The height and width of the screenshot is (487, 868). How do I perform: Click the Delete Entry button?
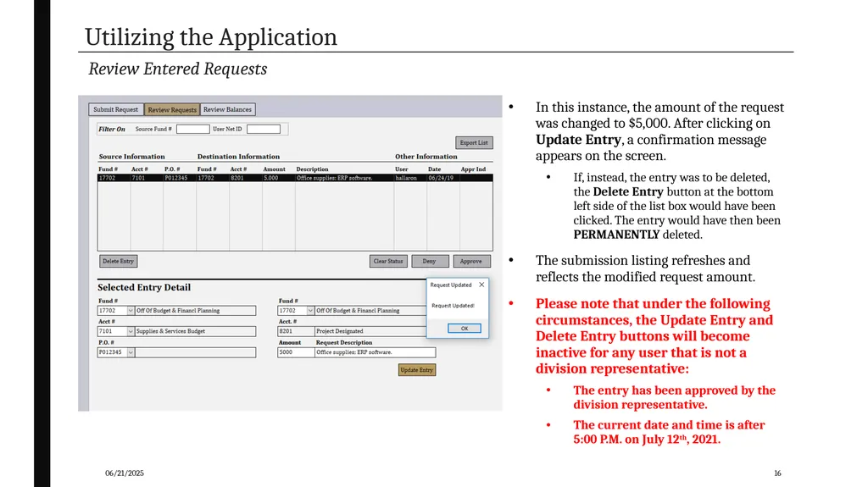118,261
